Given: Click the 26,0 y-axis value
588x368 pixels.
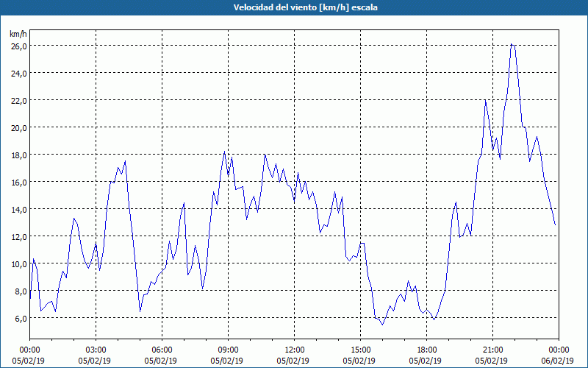Looking at the screenshot, I should tap(19, 46).
